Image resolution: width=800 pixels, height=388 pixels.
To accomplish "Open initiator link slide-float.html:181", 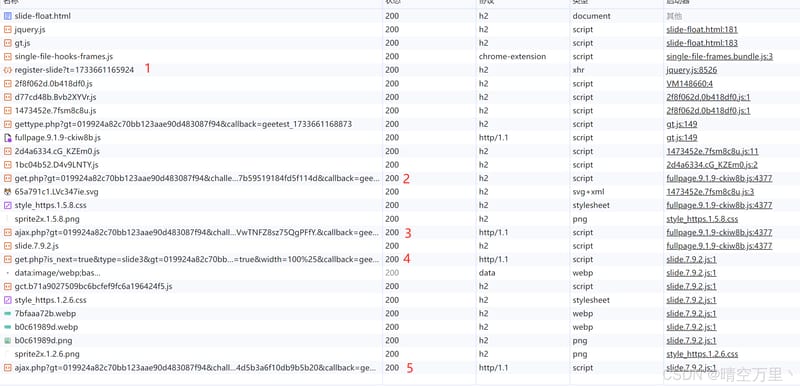I will tap(702, 30).
